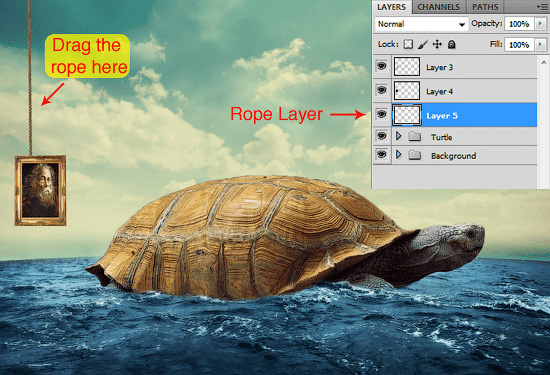550x375 pixels.
Task: Open the Fill slider arrow
Action: pos(540,45)
